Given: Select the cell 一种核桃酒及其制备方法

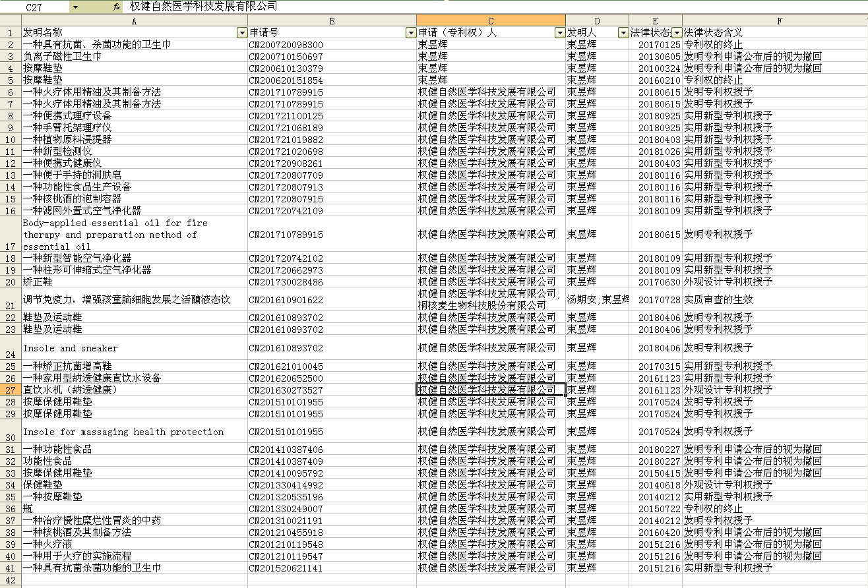Looking at the screenshot, I should pyautogui.click(x=135, y=532).
